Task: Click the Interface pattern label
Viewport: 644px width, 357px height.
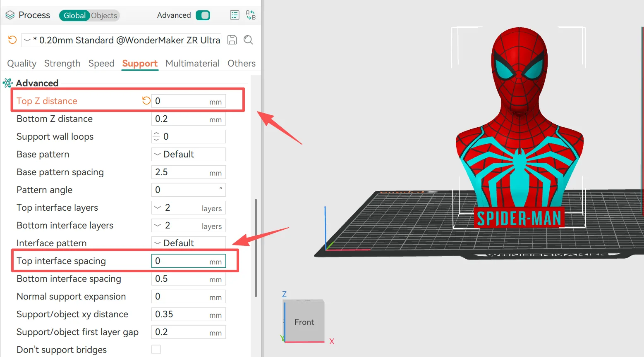Action: 52,243
